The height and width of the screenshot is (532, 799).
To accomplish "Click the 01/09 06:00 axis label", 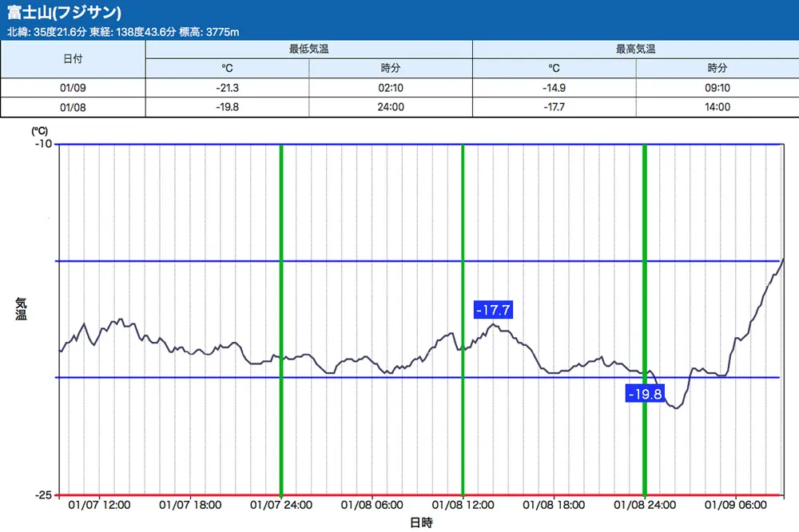I will click(x=736, y=505).
